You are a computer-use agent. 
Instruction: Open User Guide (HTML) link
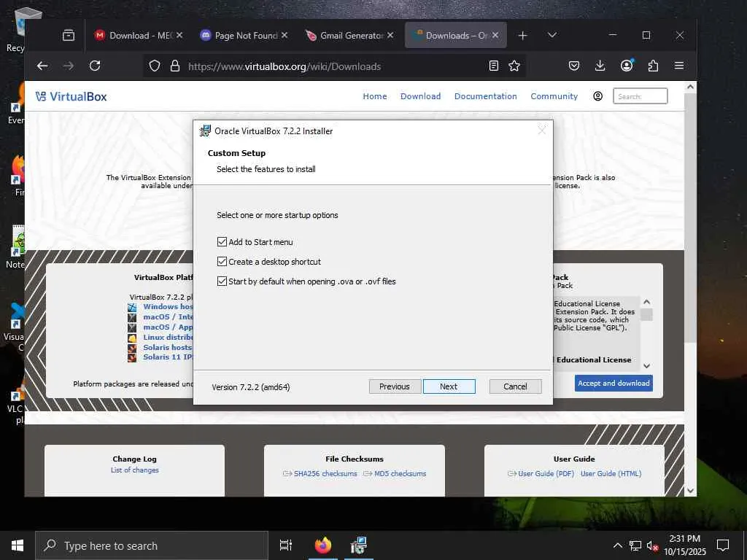(611, 473)
